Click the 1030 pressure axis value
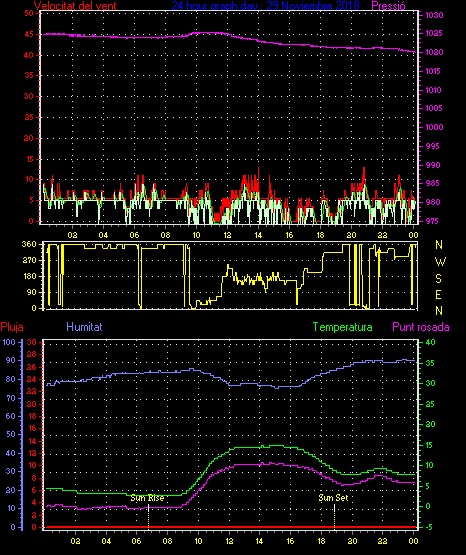This screenshot has height=555, width=466. pyautogui.click(x=434, y=15)
